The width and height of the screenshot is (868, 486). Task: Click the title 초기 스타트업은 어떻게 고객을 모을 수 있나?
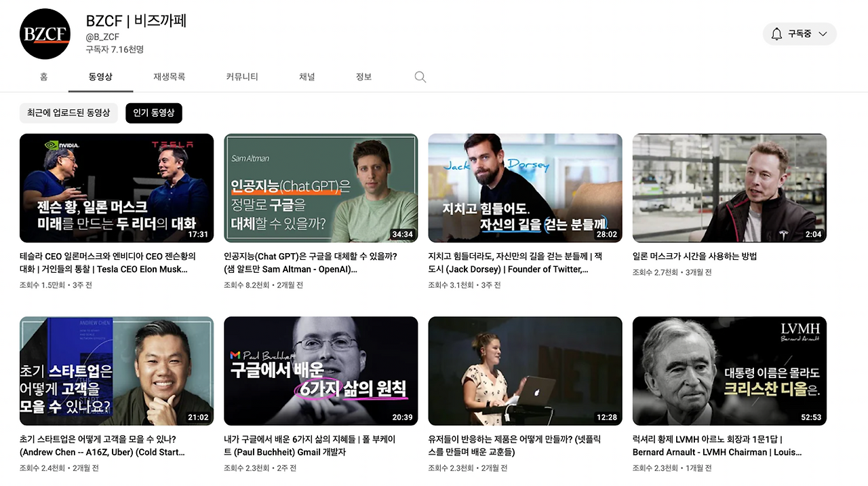pyautogui.click(x=102, y=445)
